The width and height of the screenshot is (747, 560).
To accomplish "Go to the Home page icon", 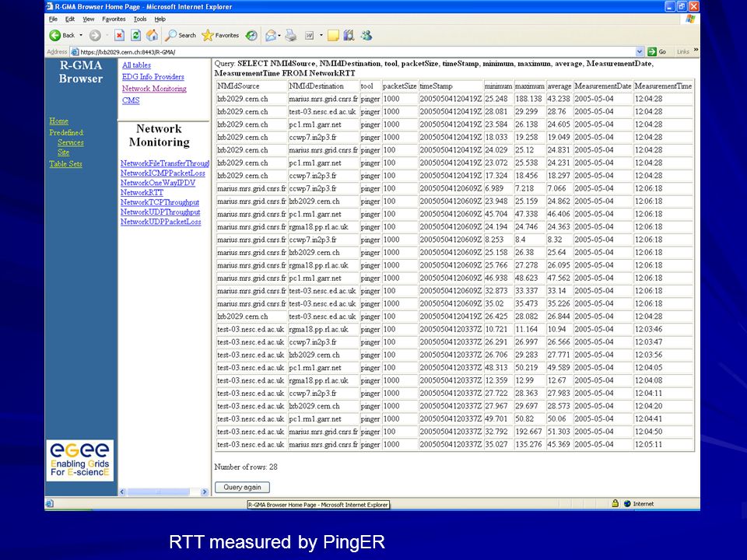I will click(152, 35).
